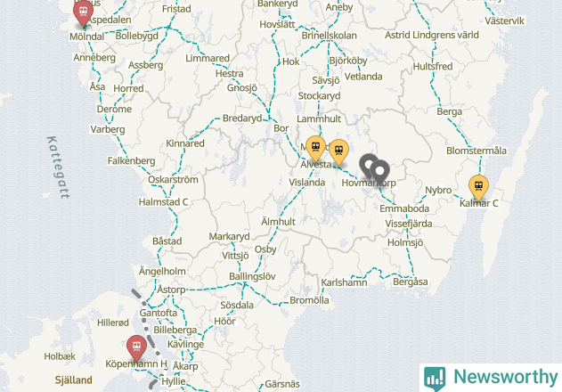The height and width of the screenshot is (392, 562).
Task: Click the Västervik label on the map
Action: click(x=504, y=20)
